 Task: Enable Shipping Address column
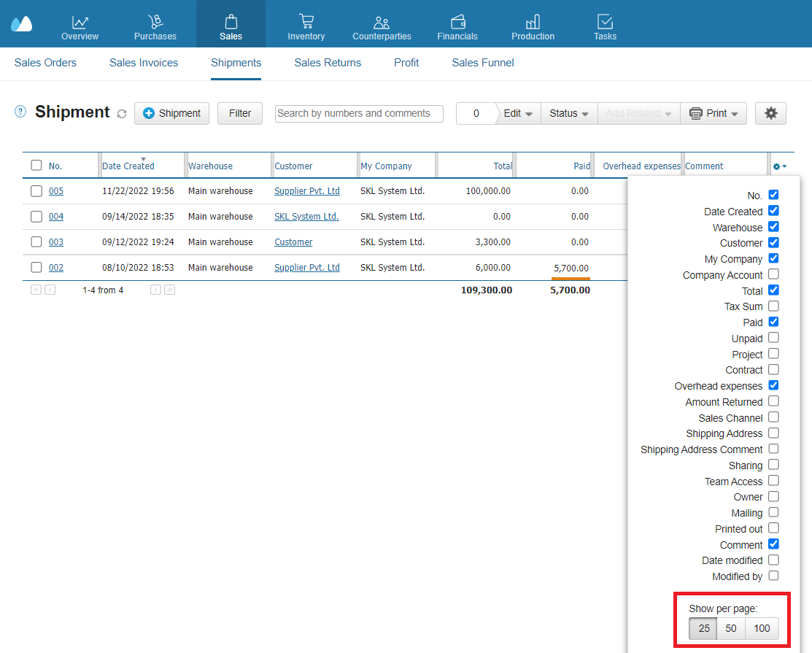[773, 433]
